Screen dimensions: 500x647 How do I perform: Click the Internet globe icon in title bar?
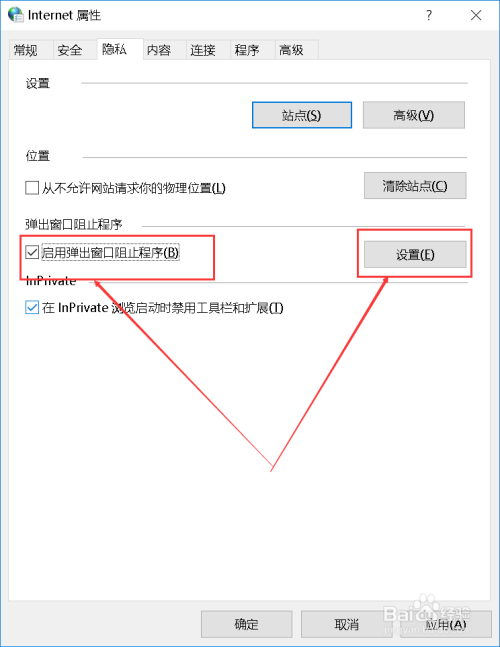(x=16, y=15)
